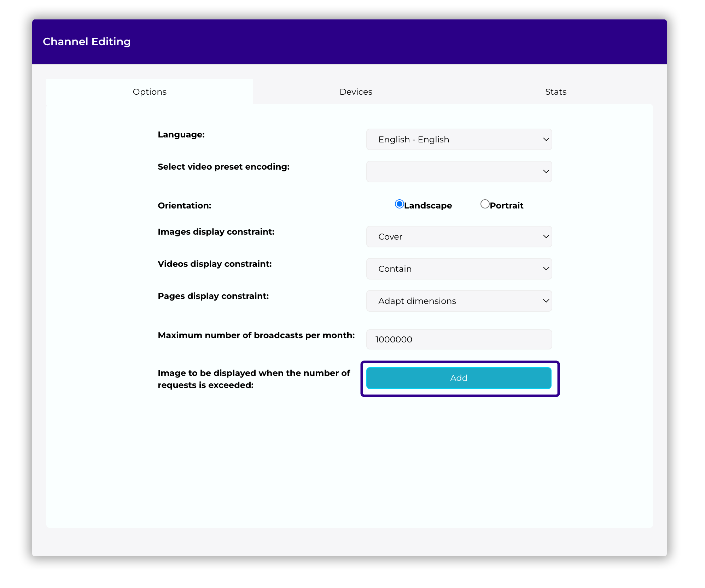This screenshot has width=705, height=588.
Task: Open the Devices tab
Action: (x=356, y=92)
